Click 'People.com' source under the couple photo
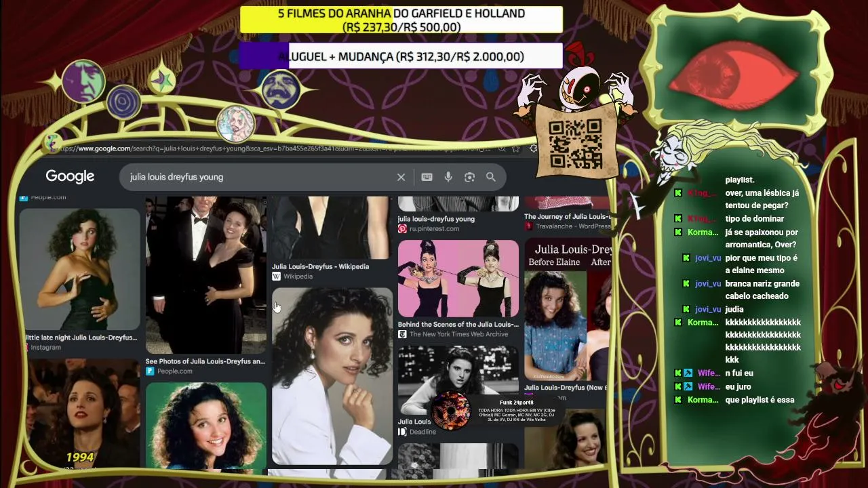This screenshot has width=868, height=488. (175, 371)
